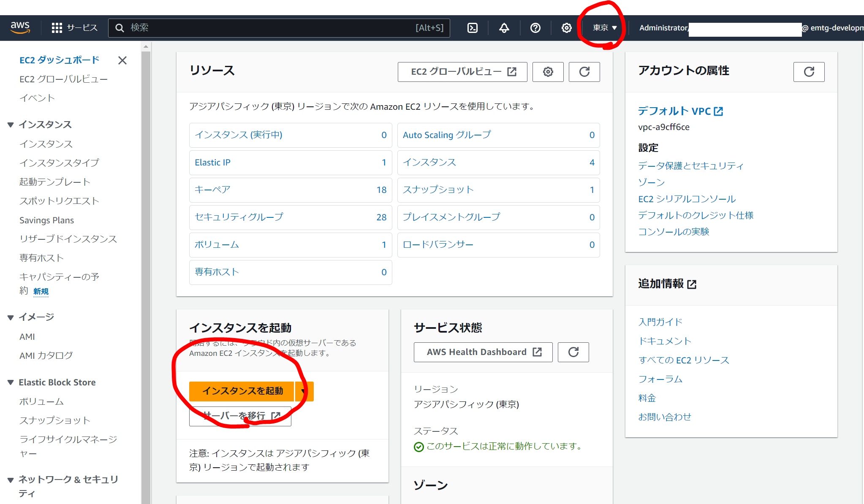Viewport: 864px width, 504px height.
Task: Open コンソールの実験 link
Action: 674,232
